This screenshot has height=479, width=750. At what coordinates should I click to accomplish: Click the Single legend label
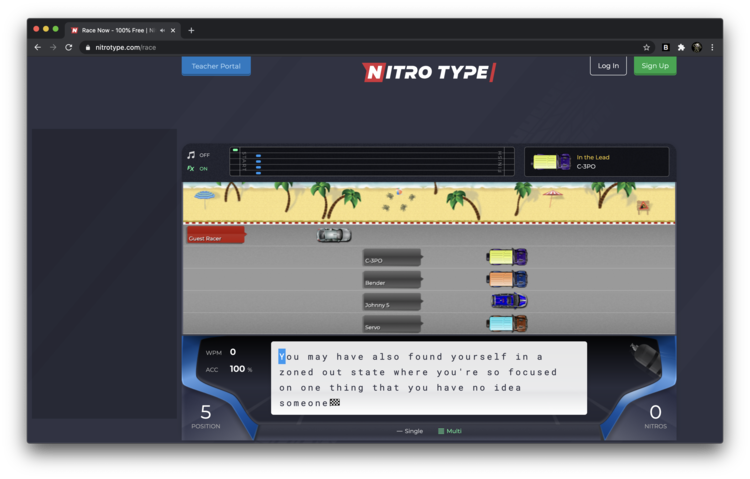(x=409, y=431)
